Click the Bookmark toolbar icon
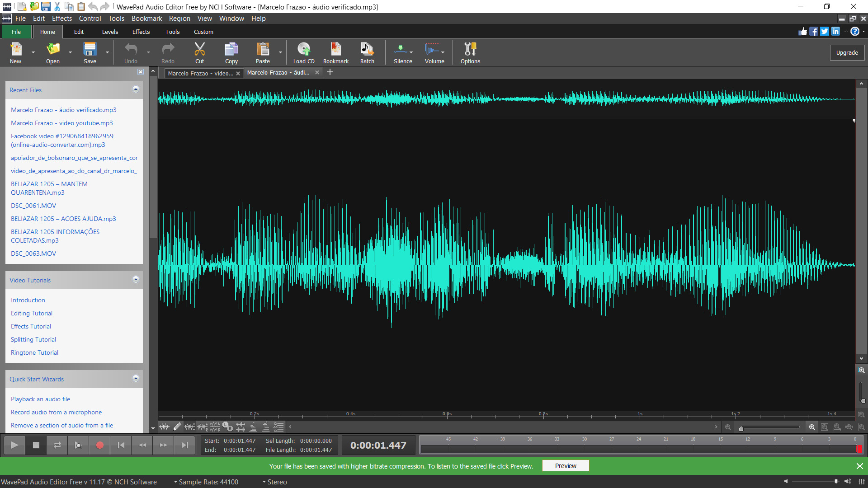The width and height of the screenshot is (868, 488). [x=336, y=49]
